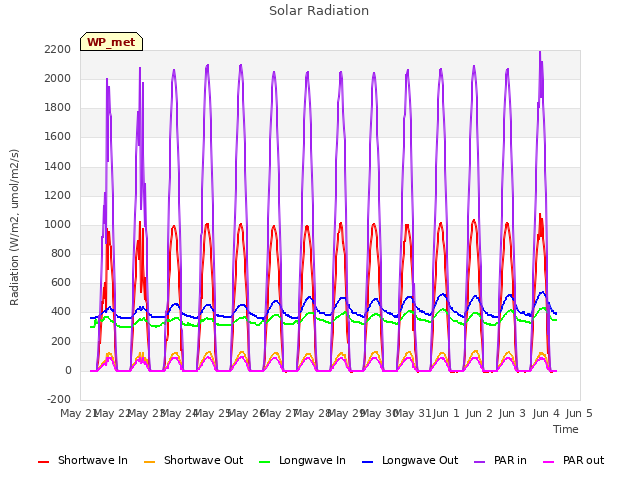This screenshot has height=480, width=640.
Task: Toggle Longwave Out legend entry
Action: click(410, 460)
